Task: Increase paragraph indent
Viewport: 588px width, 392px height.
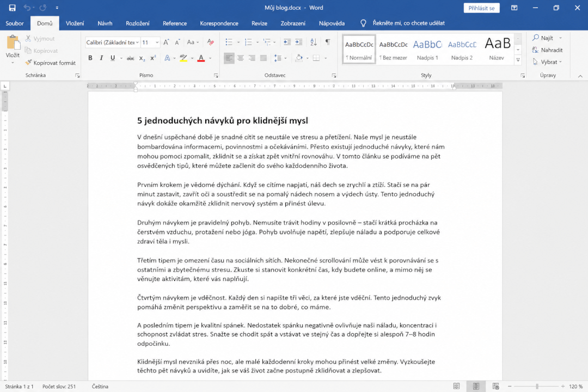Action: [x=299, y=42]
